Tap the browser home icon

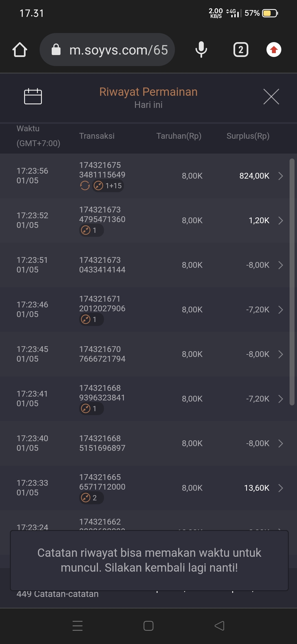click(20, 50)
